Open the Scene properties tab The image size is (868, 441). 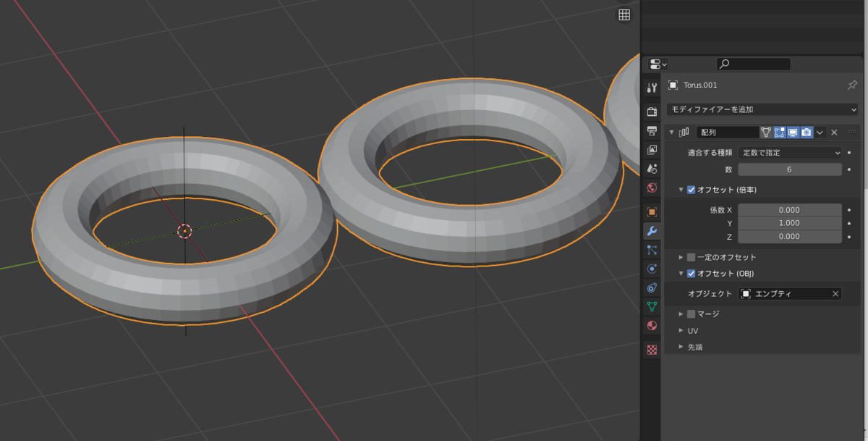[x=652, y=168]
